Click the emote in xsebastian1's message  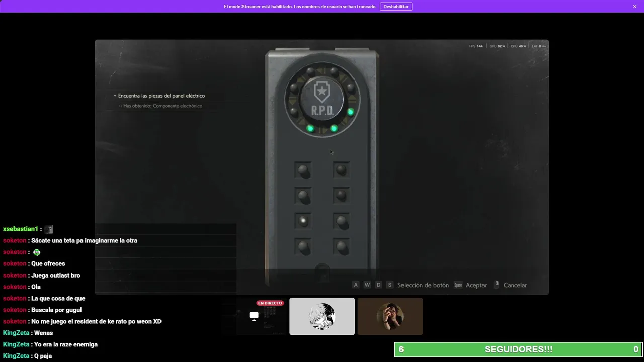point(48,229)
